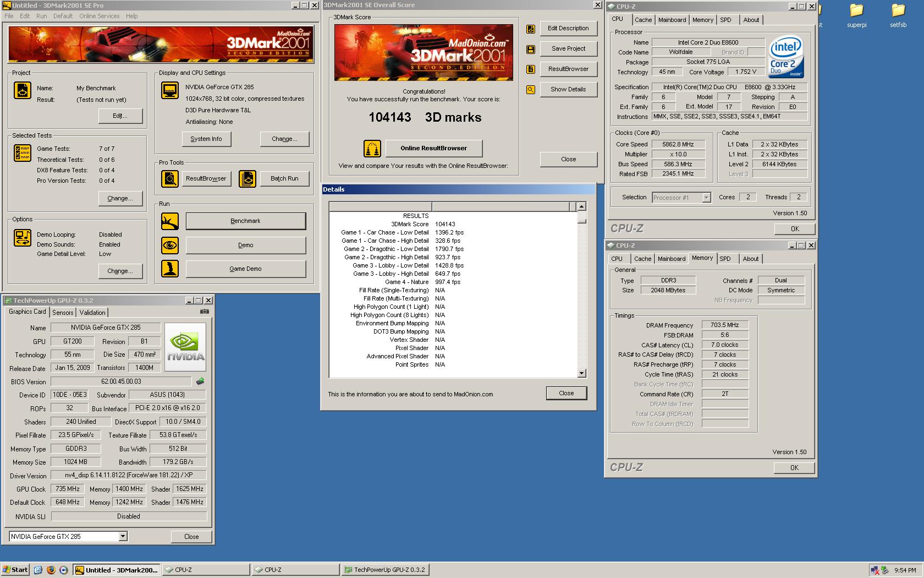This screenshot has height=578, width=924.
Task: Click the ResultBrowser icon in score window
Action: point(531,69)
